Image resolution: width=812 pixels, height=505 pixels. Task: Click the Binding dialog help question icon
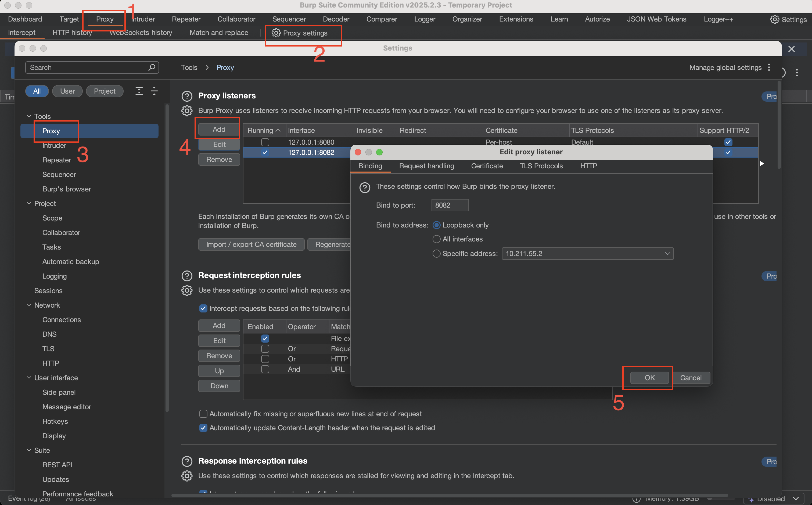[364, 187]
